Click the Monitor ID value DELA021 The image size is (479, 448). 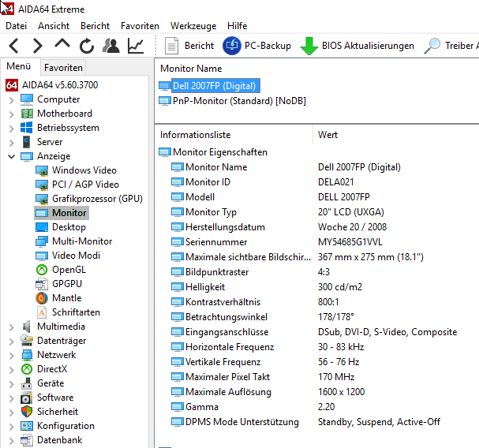pyautogui.click(x=335, y=182)
